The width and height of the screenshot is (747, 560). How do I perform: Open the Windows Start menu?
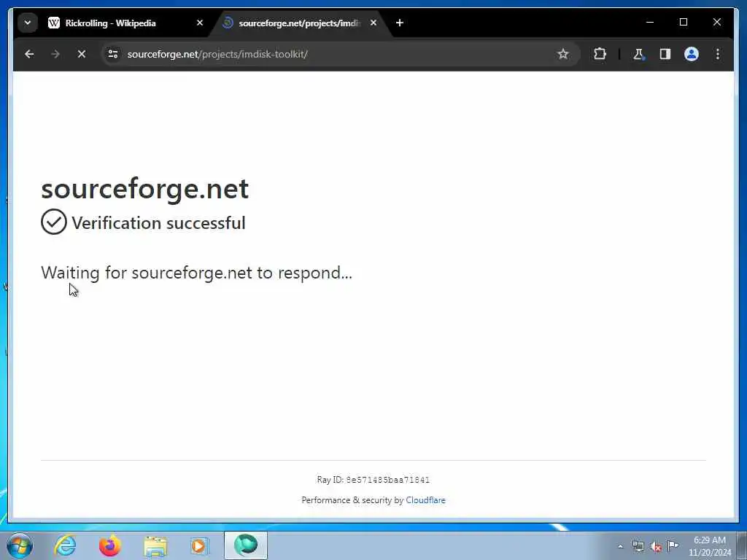(x=20, y=545)
